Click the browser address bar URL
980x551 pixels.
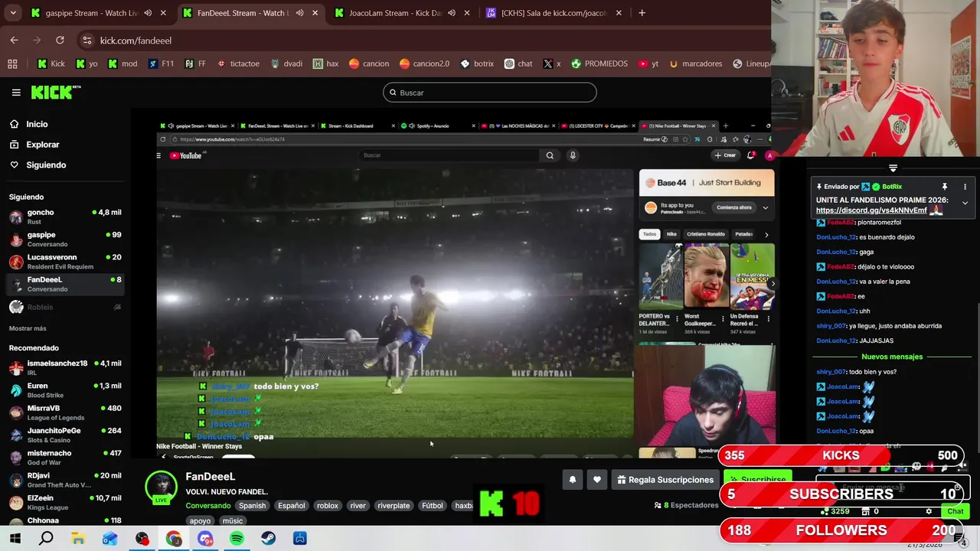[136, 41]
